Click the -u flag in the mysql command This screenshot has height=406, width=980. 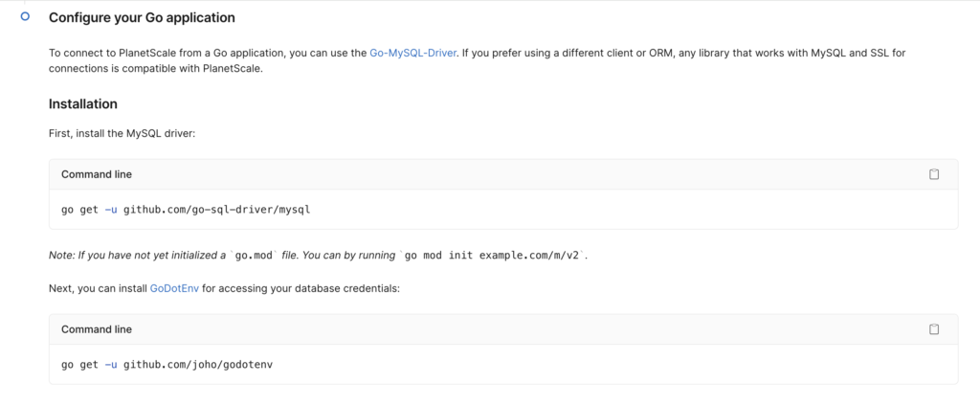tap(110, 209)
